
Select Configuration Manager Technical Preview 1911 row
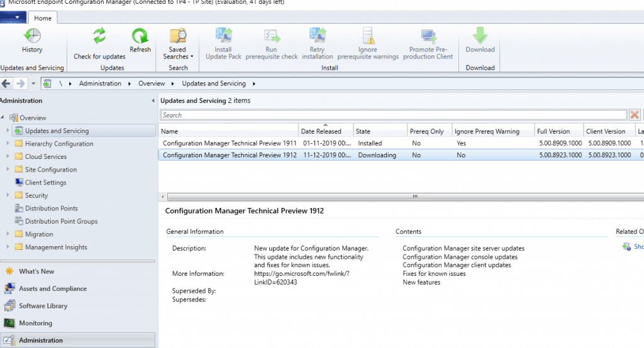coord(401,143)
